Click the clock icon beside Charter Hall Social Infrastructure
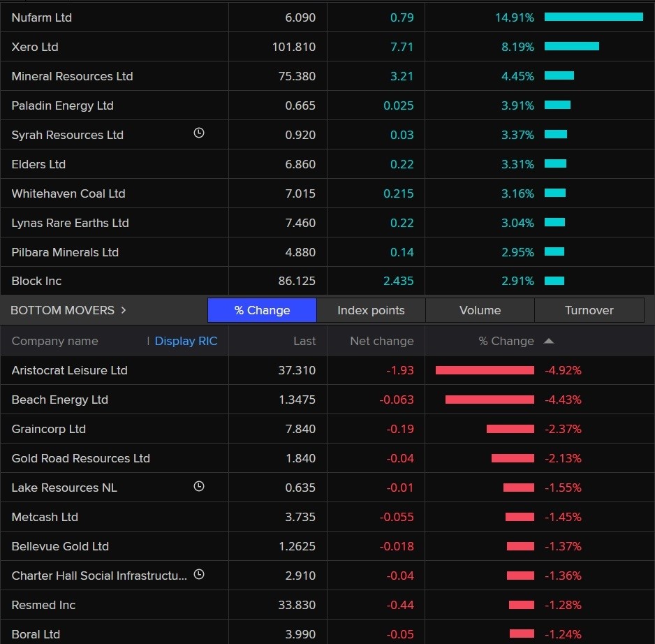The width and height of the screenshot is (655, 644). [199, 574]
